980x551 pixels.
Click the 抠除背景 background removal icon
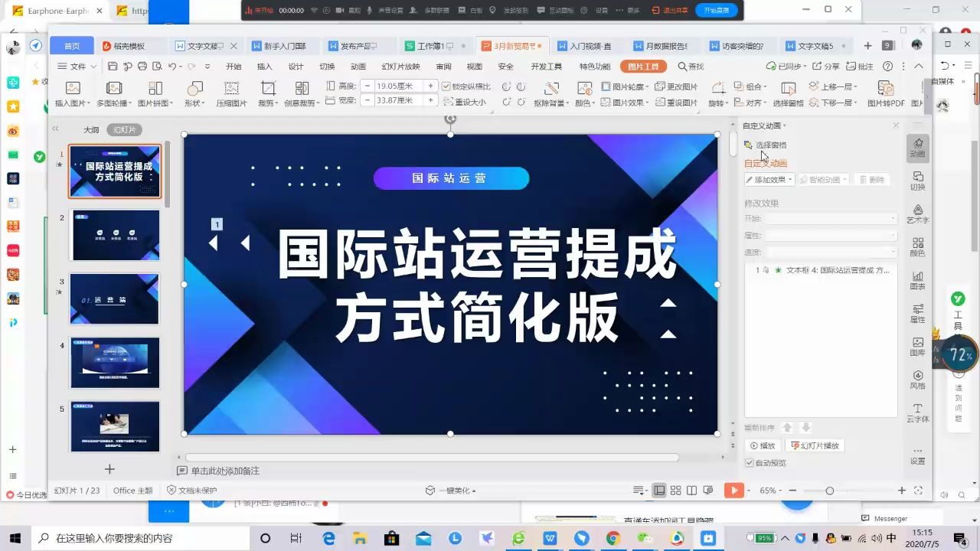tap(551, 93)
